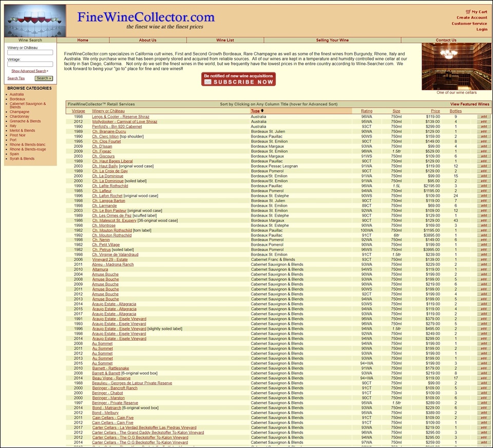Focus the Vintage search field

pyautogui.click(x=30, y=64)
